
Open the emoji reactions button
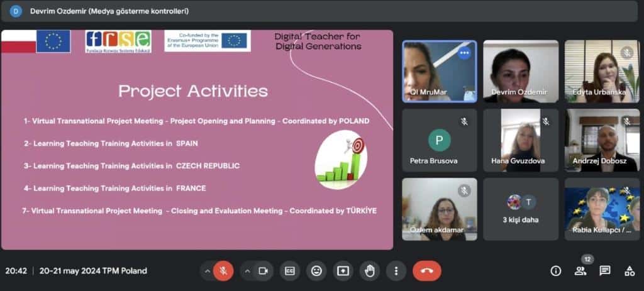click(316, 271)
